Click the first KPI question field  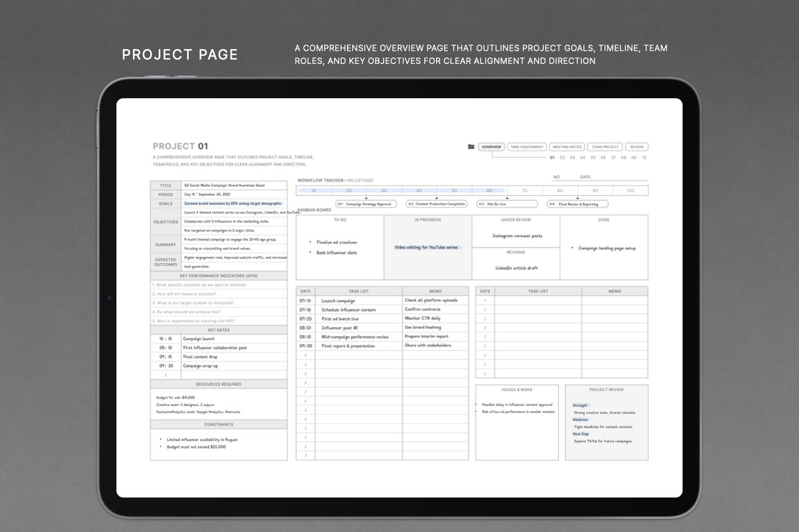pyautogui.click(x=219, y=285)
